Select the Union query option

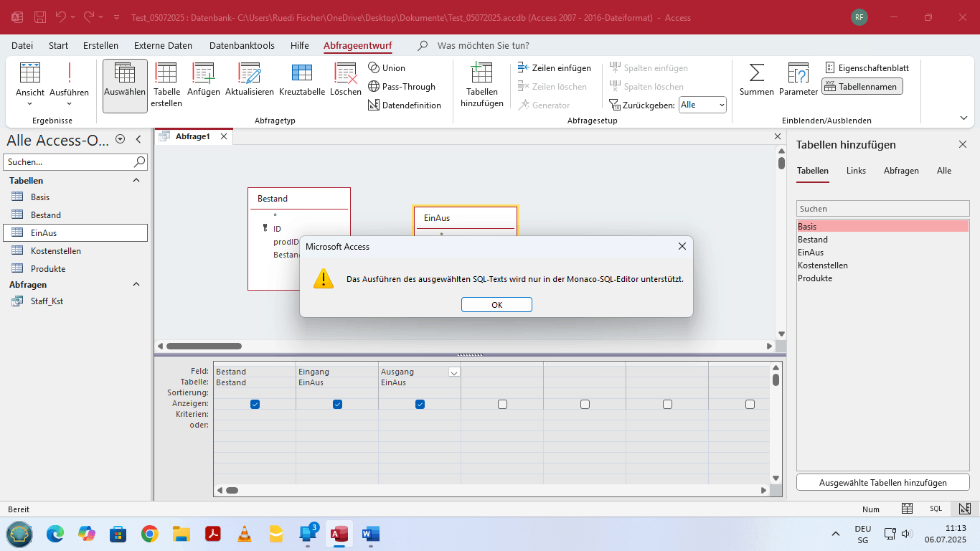click(387, 68)
